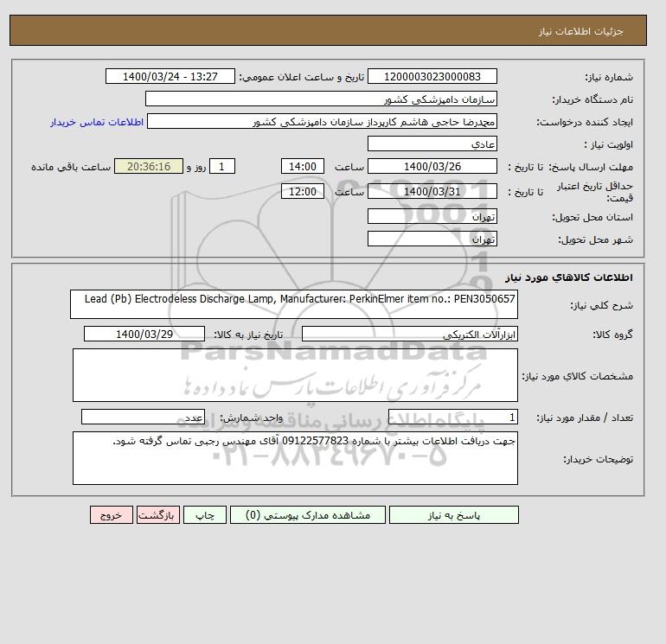Click the deadline time field 14:00
This screenshot has height=644, width=666.
(x=303, y=167)
